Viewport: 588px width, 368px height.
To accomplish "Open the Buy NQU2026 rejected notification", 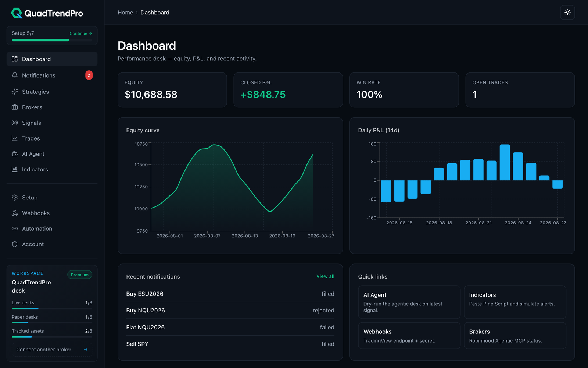I will point(230,310).
